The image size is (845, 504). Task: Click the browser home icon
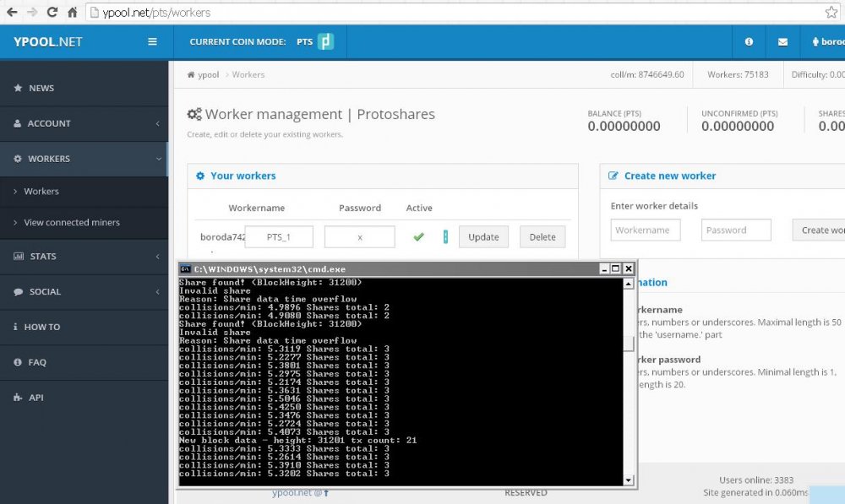[73, 13]
